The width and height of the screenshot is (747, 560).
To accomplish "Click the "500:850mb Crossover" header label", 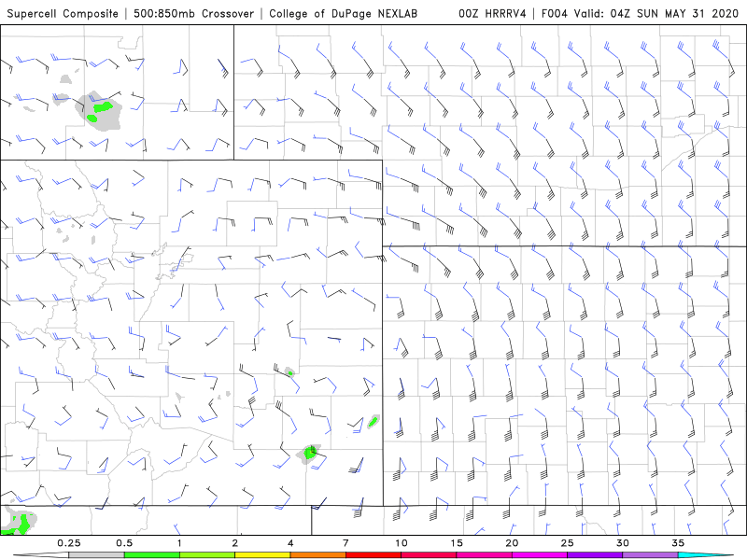I will pos(193,13).
